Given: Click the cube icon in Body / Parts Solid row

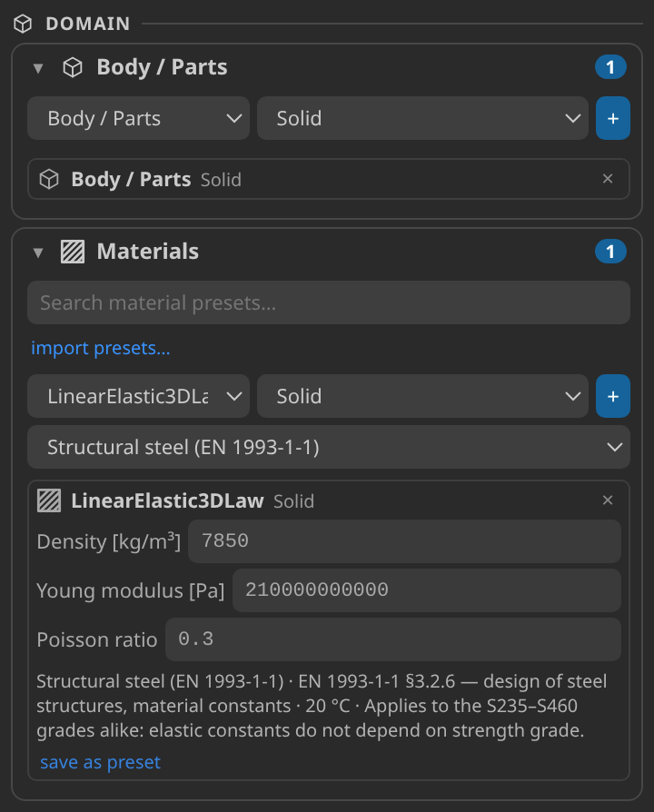Looking at the screenshot, I should (x=49, y=179).
